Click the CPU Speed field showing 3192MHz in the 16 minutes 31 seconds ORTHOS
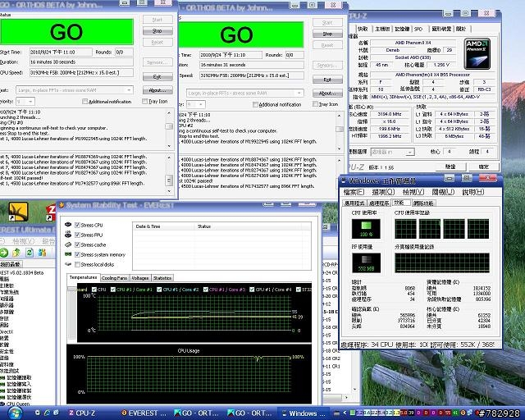This screenshot has width=525, height=420. pos(252,75)
